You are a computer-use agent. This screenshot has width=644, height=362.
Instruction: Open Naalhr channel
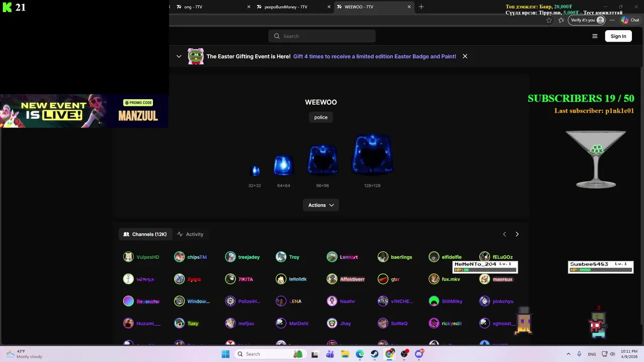pos(341,301)
